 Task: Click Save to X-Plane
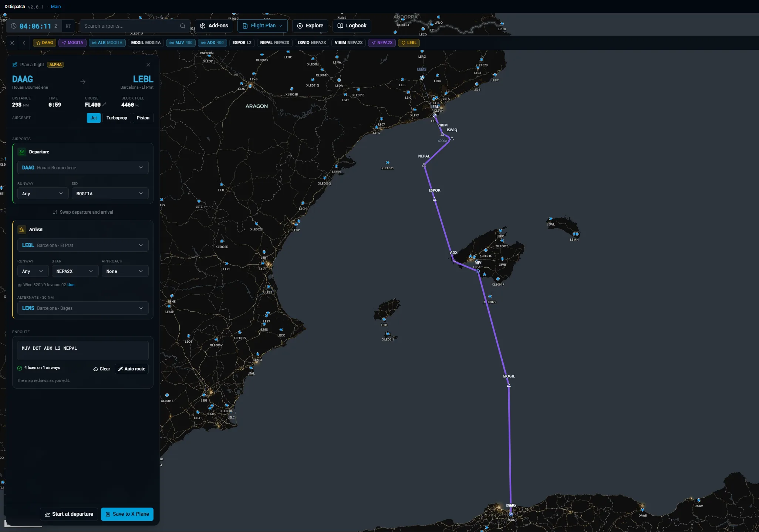tap(127, 514)
